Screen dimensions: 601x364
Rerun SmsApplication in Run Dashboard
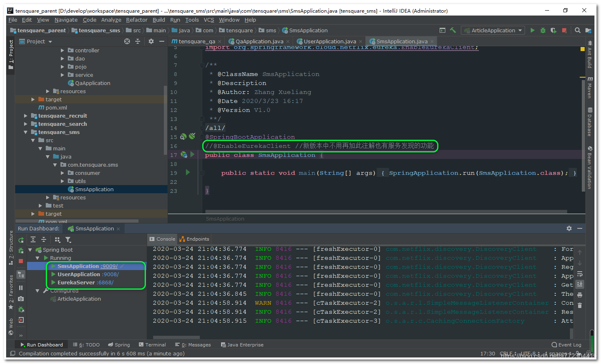(21, 240)
